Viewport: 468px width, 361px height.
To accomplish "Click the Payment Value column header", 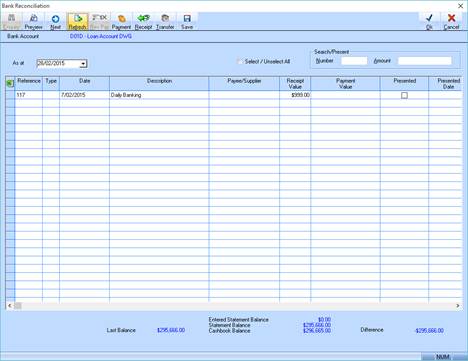I will (345, 83).
